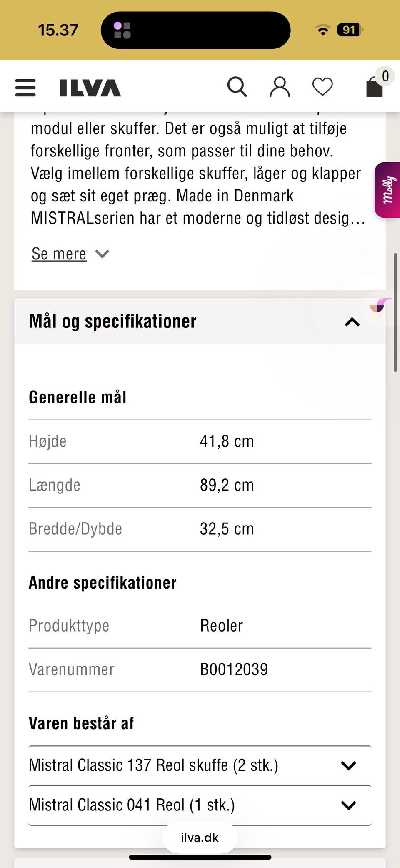Click the Varenummer B0012039 row
Image resolution: width=400 pixels, height=868 pixels.
(x=200, y=669)
